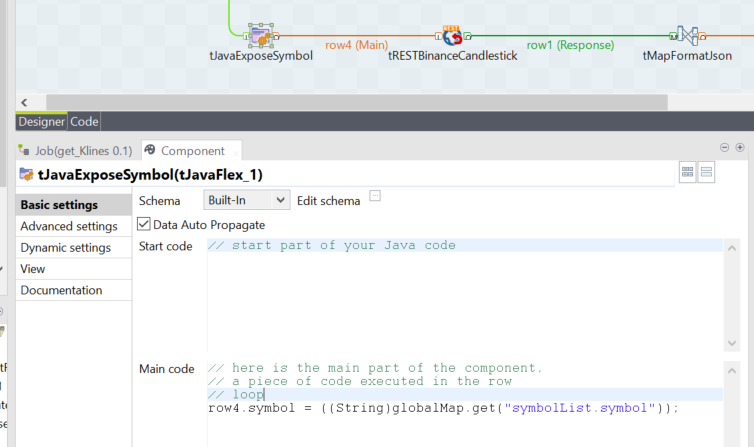Open the Schema Built-In dropdown
Viewport: 754px width, 447px height.
point(247,200)
